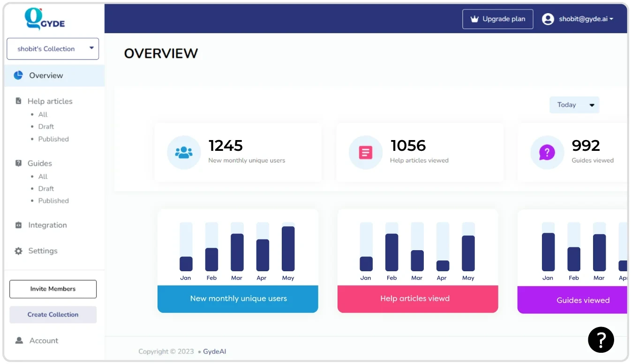Click the Upgrade plan button
631x364 pixels.
497,19
